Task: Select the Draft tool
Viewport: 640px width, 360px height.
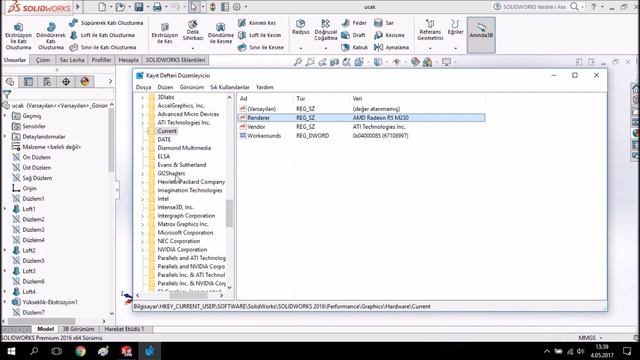Action: [353, 35]
